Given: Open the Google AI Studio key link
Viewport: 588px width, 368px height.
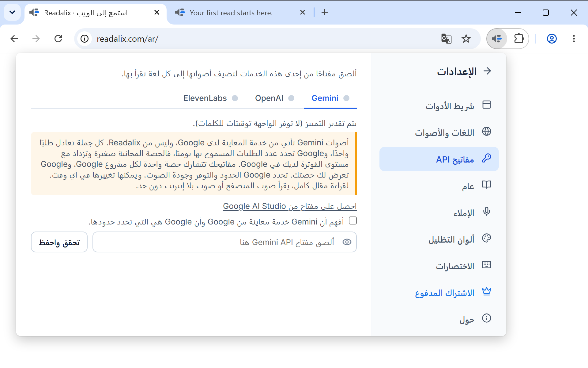Looking at the screenshot, I should click(290, 206).
